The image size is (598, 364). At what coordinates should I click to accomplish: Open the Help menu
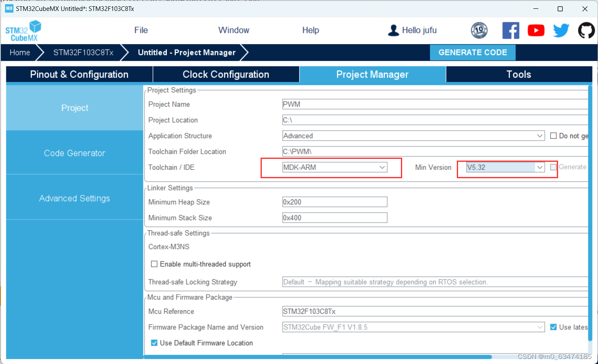[311, 30]
